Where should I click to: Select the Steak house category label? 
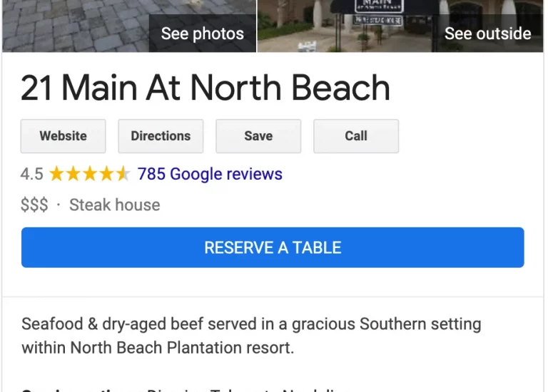(114, 205)
